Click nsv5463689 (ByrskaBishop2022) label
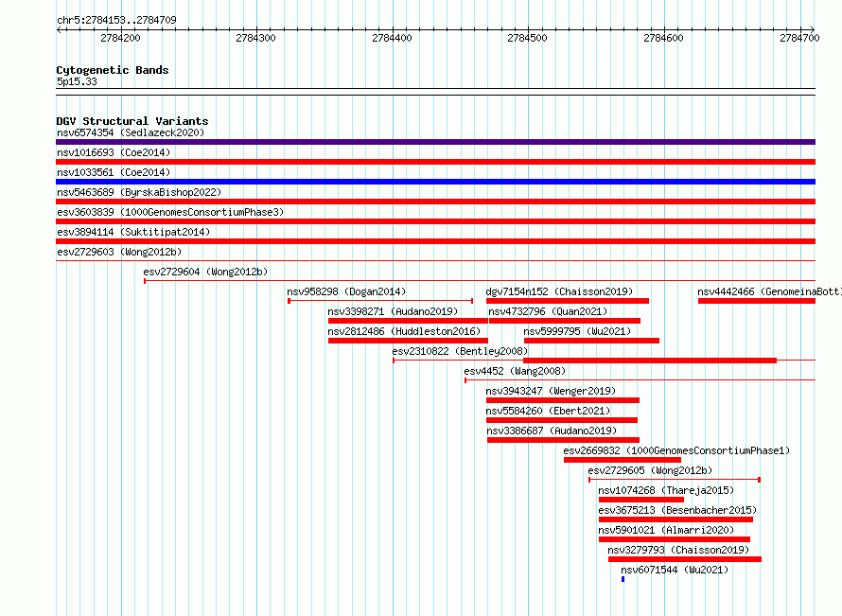 139,192
